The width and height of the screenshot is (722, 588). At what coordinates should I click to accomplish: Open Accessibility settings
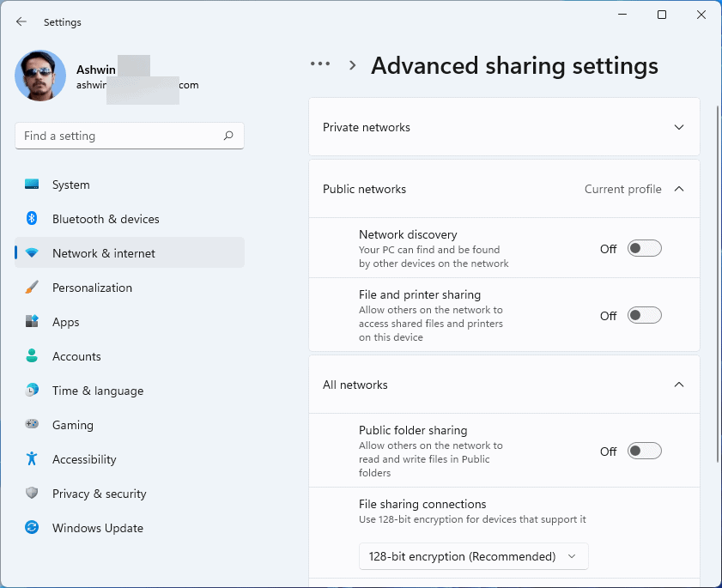[x=130, y=459]
